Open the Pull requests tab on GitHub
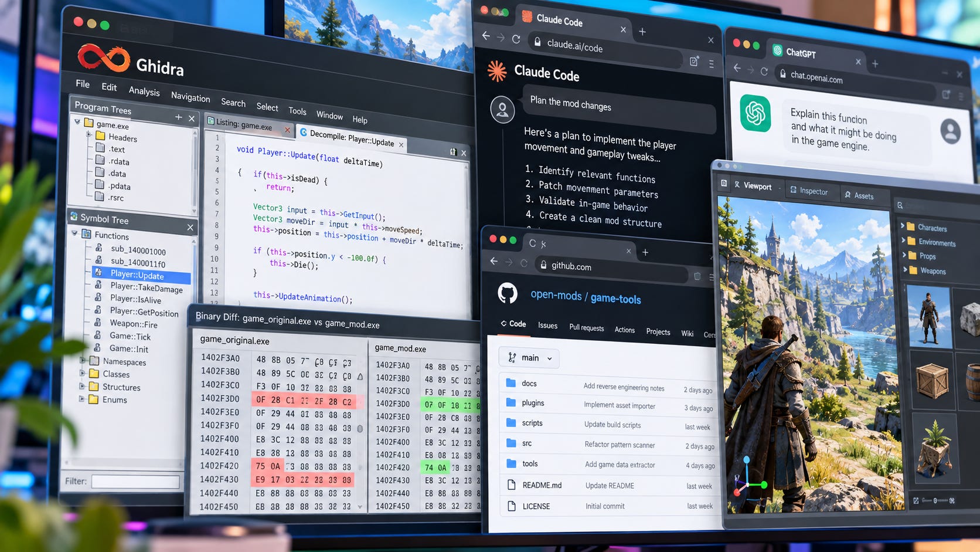 coord(587,327)
